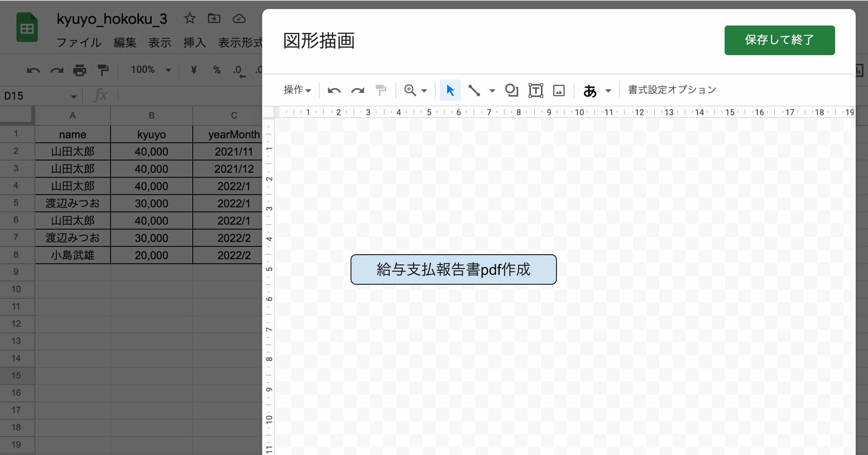Click cell 2021/12 in row 3

[228, 169]
